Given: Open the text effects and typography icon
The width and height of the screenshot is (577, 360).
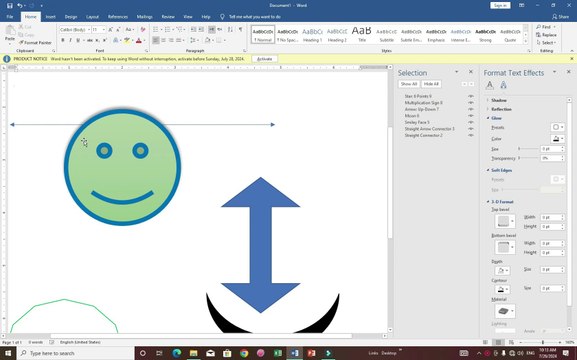Looking at the screenshot, I should click(x=116, y=40).
